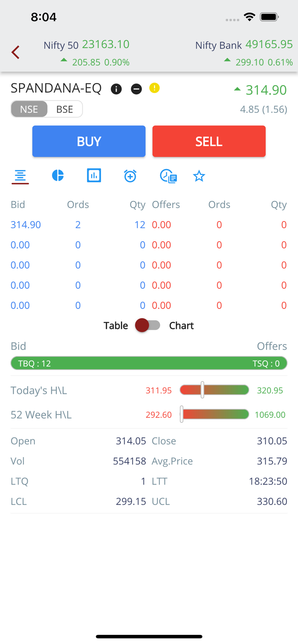
Task: Add SPANDANA-EQ to favorites with star
Action: 199,177
